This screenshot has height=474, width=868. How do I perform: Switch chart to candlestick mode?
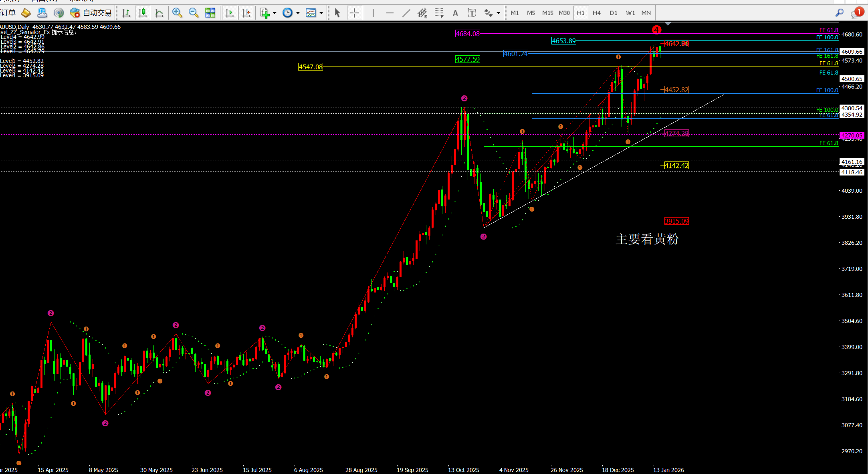[142, 13]
